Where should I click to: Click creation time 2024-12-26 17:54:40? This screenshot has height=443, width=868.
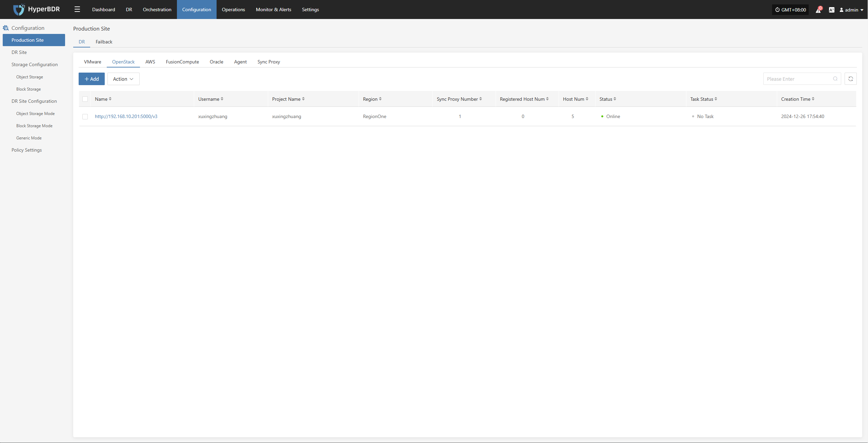point(803,116)
